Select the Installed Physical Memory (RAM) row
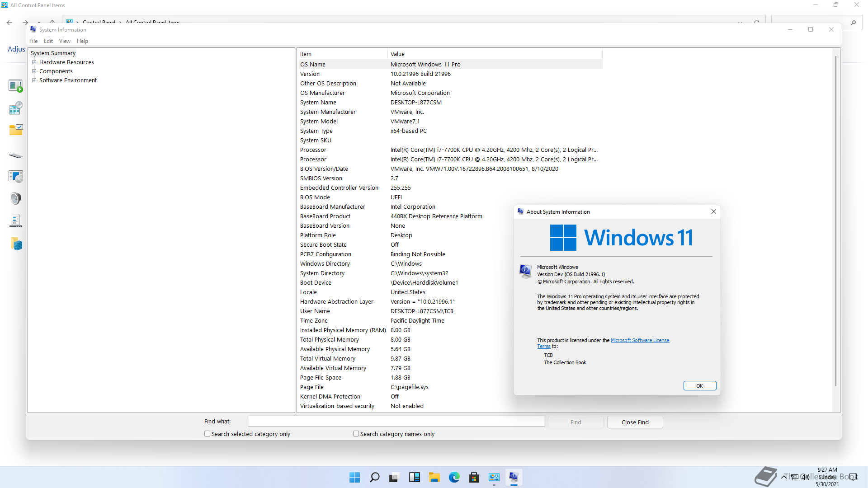Screen dimensions: 868x488 [x=450, y=330]
